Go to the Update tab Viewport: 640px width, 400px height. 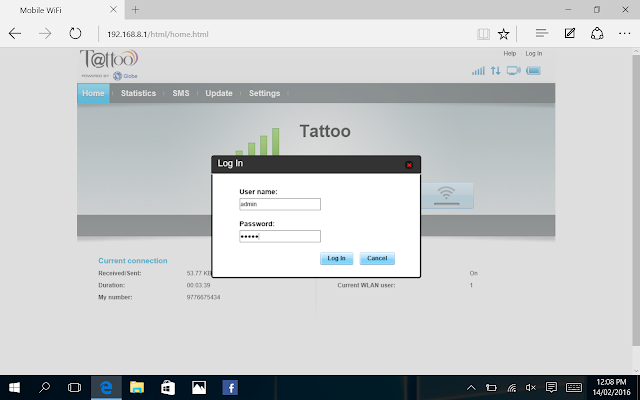[219, 93]
